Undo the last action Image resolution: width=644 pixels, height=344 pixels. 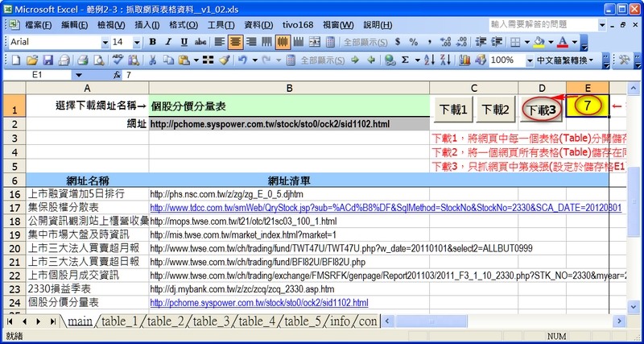242,61
